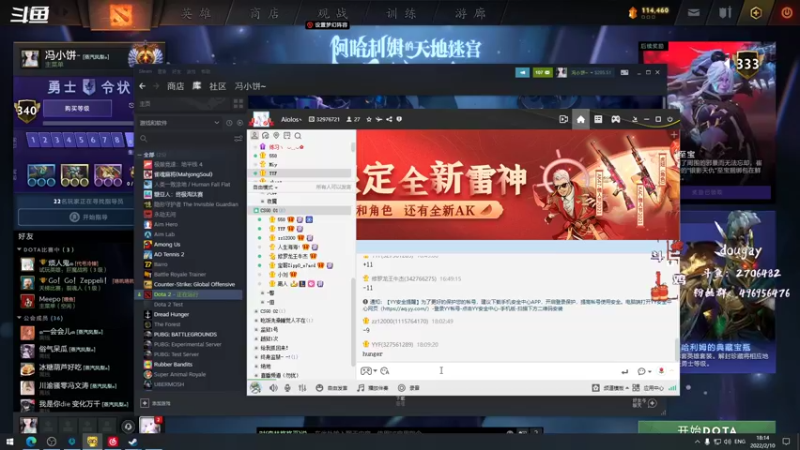
Task: Click the Dota 2 logo home button
Action: pos(120,14)
